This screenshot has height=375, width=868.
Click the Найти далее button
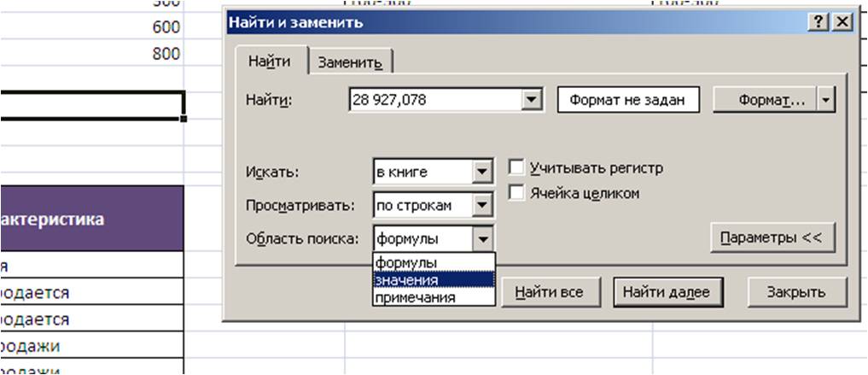tap(667, 292)
